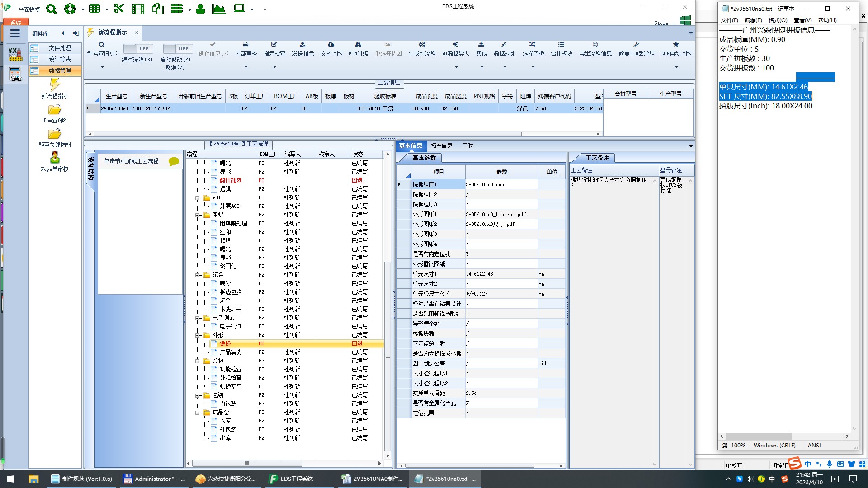Click ECN升级 toolbar icon

click(358, 45)
